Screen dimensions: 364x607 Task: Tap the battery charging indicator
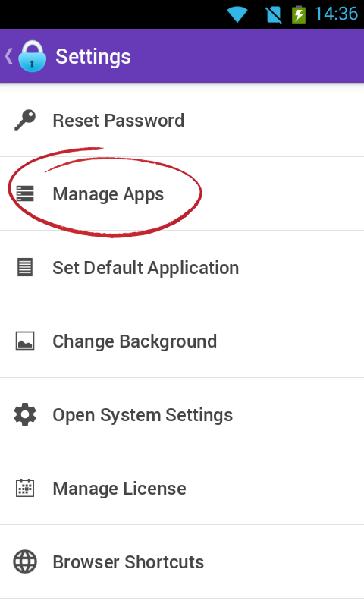coord(299,14)
